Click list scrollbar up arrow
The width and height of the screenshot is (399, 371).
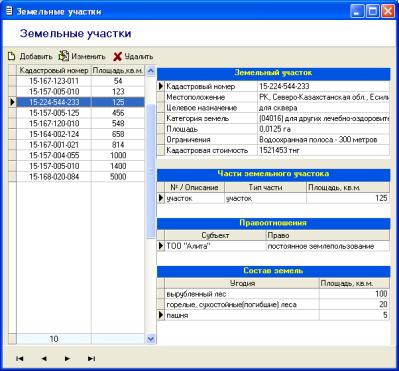(151, 71)
